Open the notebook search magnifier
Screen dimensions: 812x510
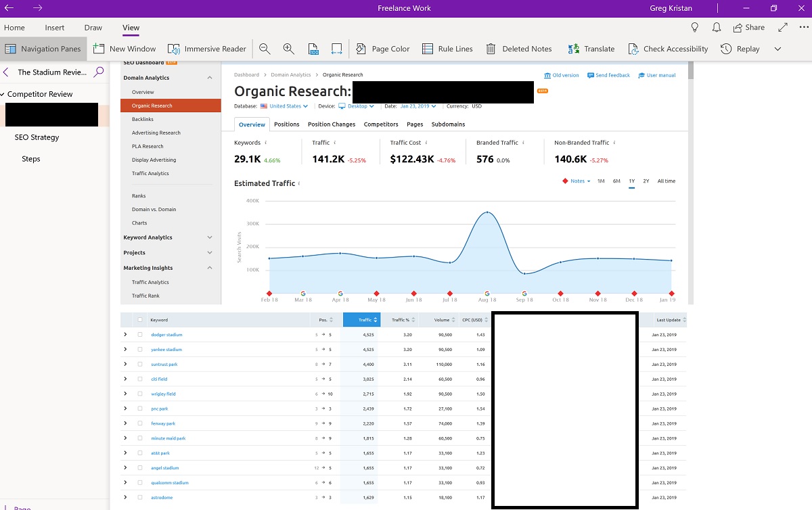click(99, 72)
